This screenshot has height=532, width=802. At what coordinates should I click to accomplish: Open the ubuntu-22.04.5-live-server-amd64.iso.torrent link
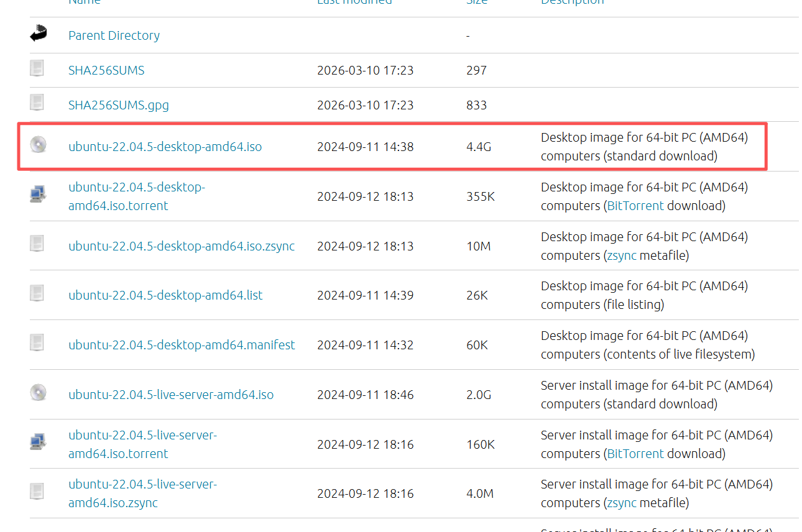tap(143, 444)
